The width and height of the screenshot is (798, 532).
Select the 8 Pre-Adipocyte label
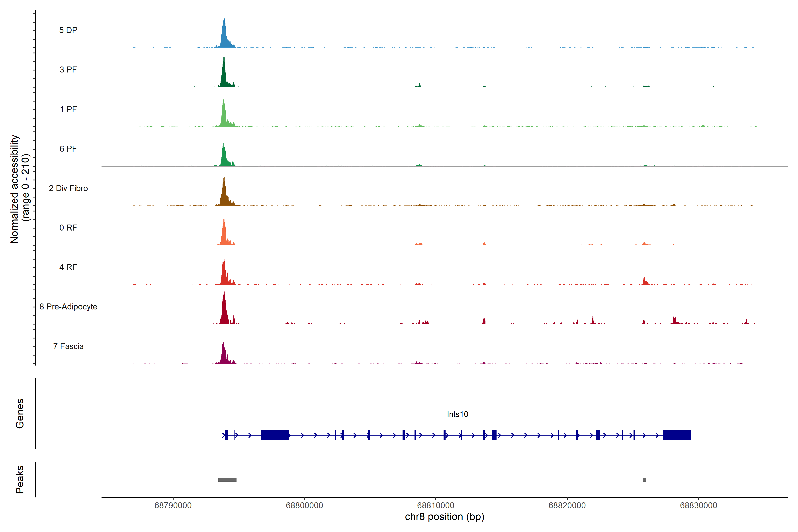68,307
